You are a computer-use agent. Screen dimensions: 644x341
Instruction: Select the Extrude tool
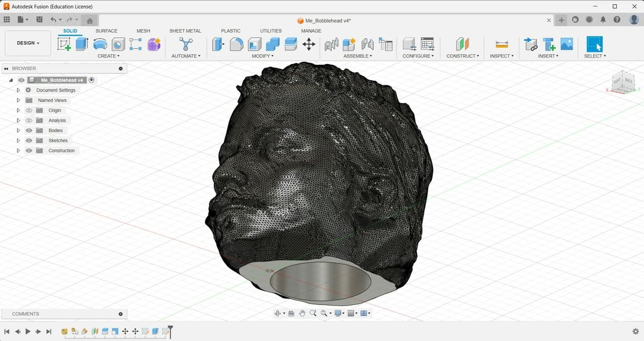point(82,44)
